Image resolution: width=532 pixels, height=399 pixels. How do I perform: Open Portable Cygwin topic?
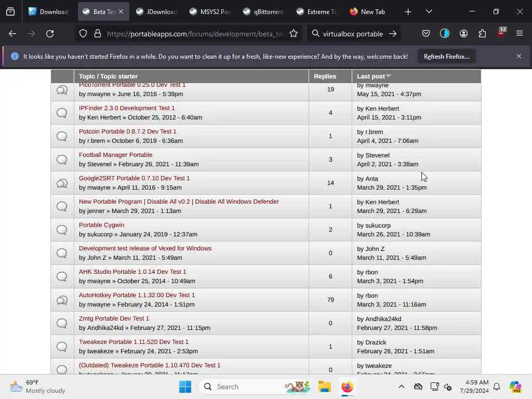tap(101, 225)
